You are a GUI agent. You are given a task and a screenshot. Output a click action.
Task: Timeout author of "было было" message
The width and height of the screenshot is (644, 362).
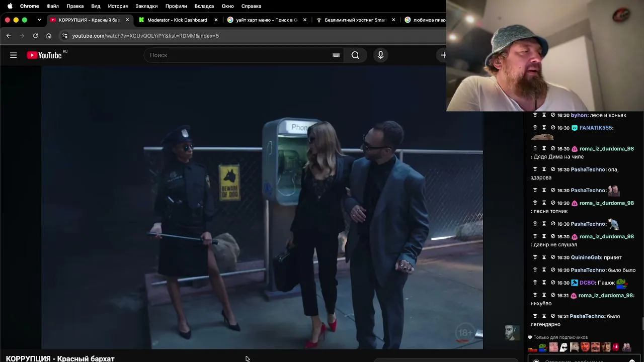[544, 270]
